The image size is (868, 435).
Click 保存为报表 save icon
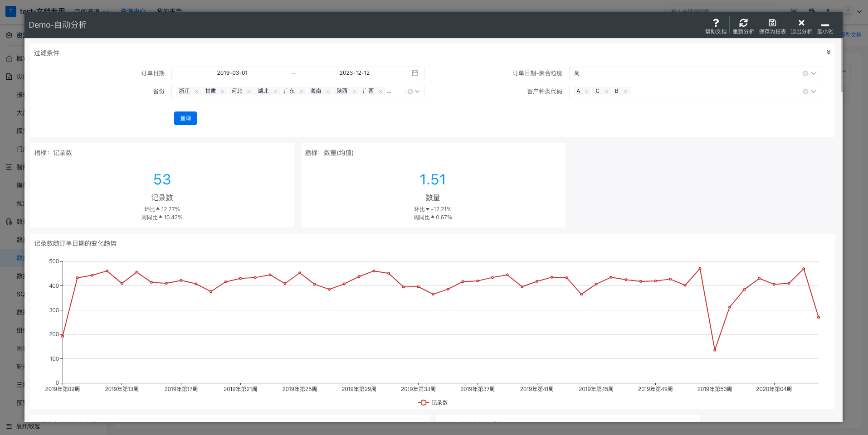coord(772,23)
